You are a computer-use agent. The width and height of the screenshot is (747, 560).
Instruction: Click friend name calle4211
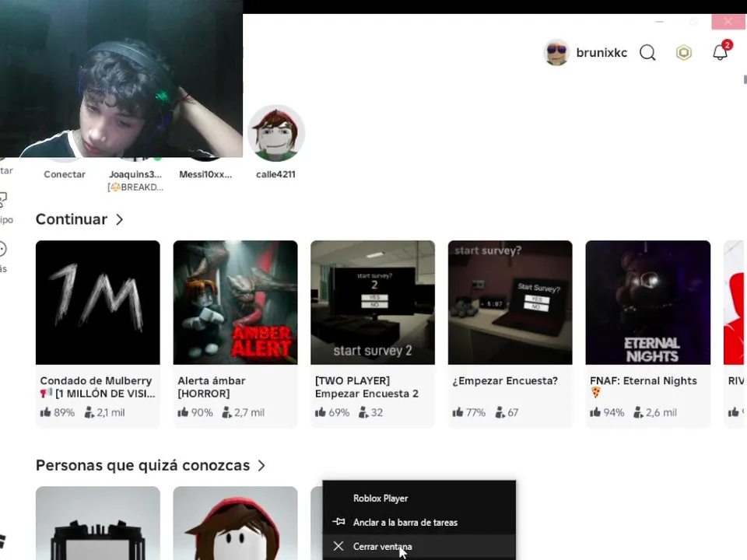coord(275,174)
